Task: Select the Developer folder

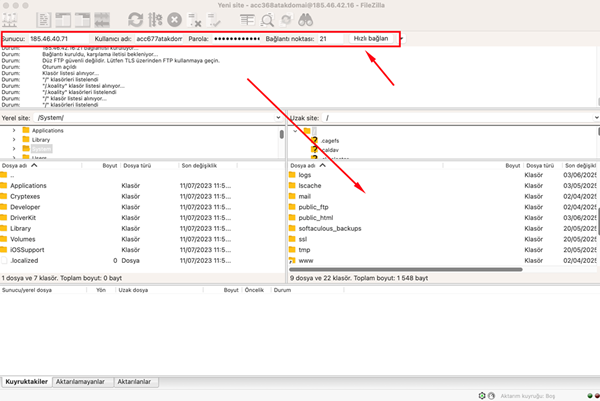Action: tap(142, 207)
